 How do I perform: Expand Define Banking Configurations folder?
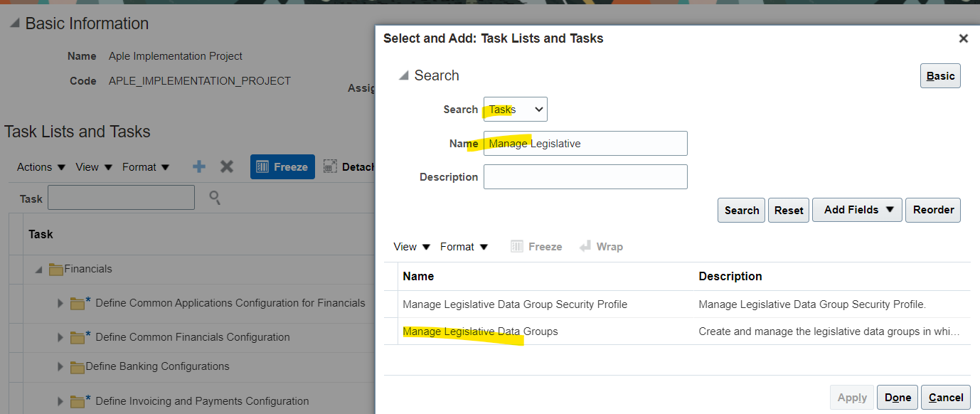60,367
